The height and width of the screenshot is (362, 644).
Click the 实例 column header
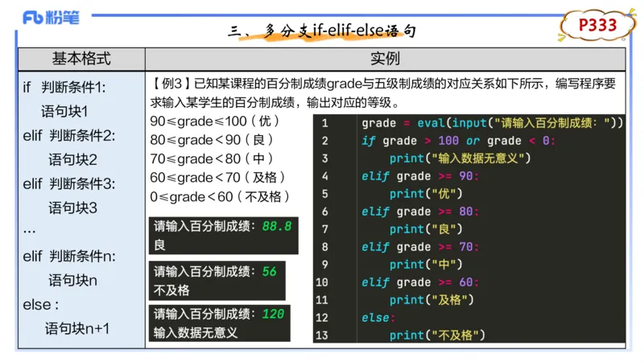(x=385, y=58)
